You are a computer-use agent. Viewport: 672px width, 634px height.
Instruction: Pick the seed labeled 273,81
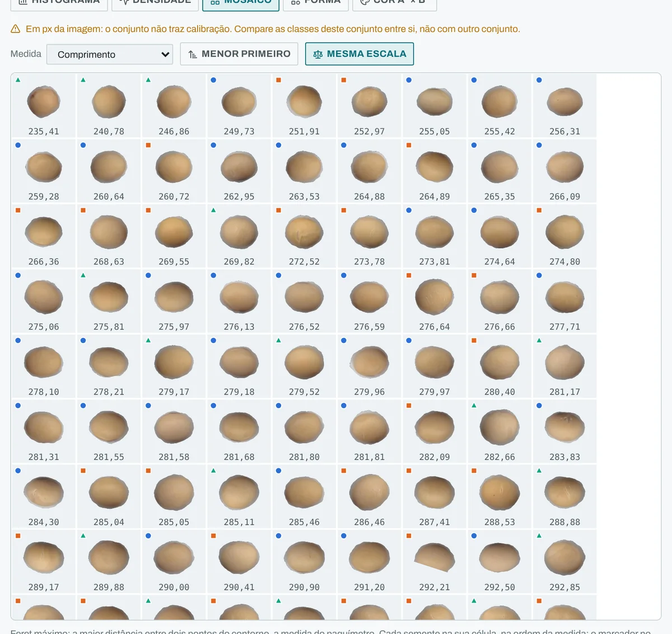click(435, 236)
